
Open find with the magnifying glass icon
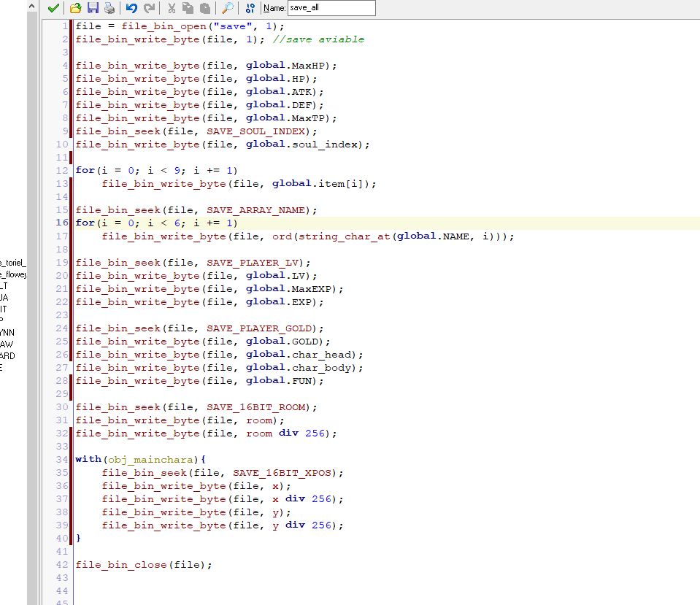pos(228,8)
